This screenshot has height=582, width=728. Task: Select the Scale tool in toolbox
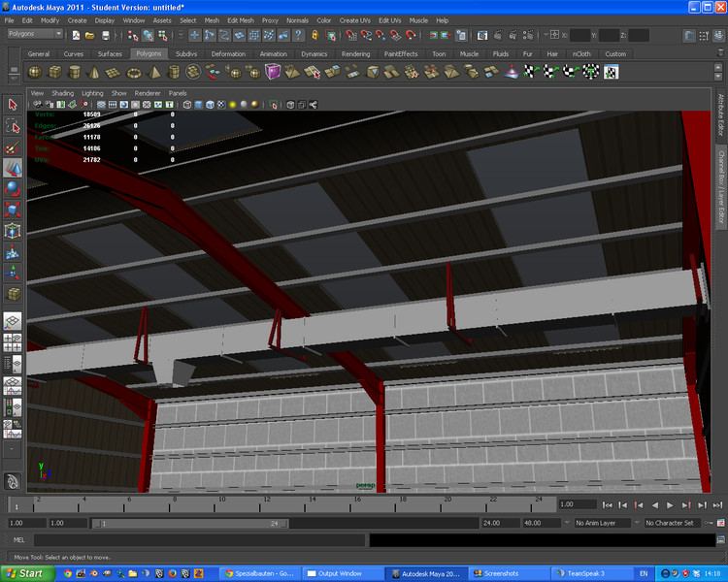point(13,210)
